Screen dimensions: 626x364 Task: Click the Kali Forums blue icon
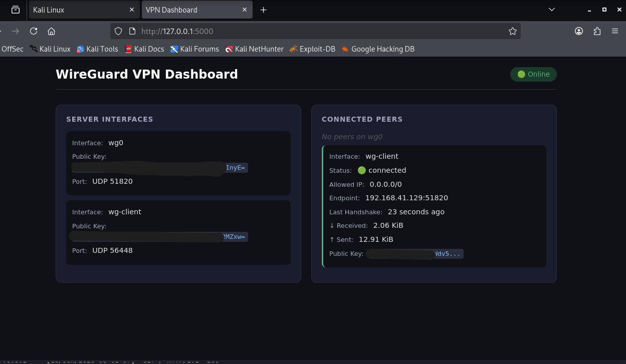click(174, 49)
